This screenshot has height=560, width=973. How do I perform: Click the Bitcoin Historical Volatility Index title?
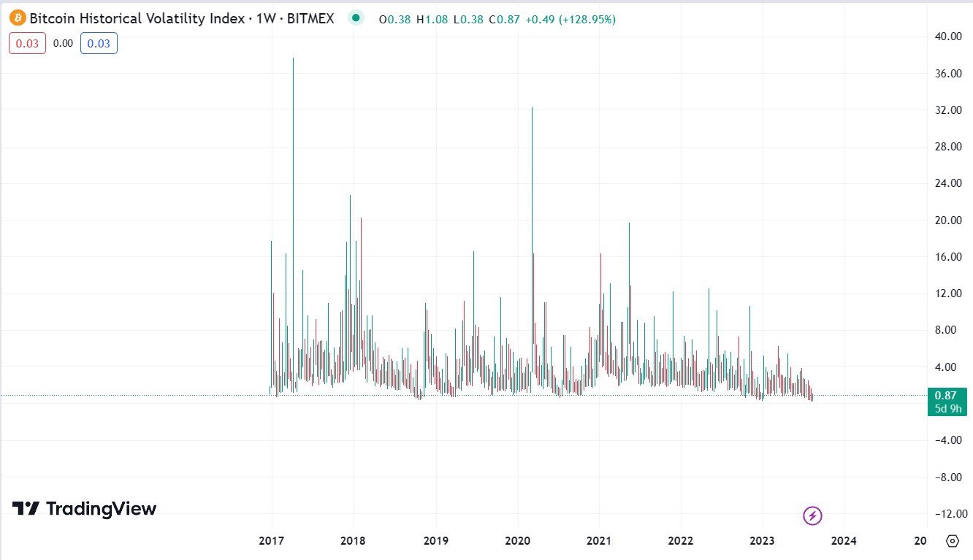(137, 19)
